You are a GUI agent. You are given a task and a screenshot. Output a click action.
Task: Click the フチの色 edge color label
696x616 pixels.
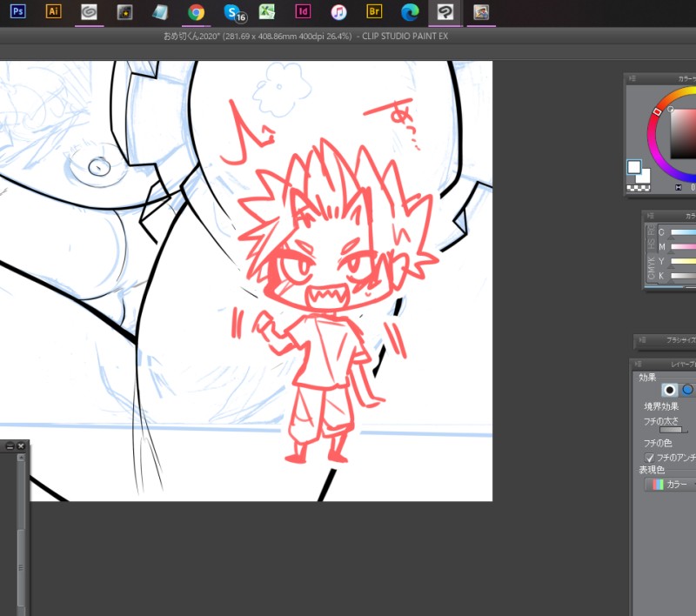pyautogui.click(x=658, y=443)
